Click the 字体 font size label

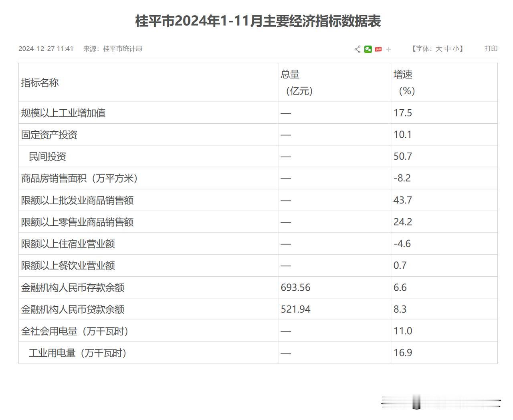423,49
